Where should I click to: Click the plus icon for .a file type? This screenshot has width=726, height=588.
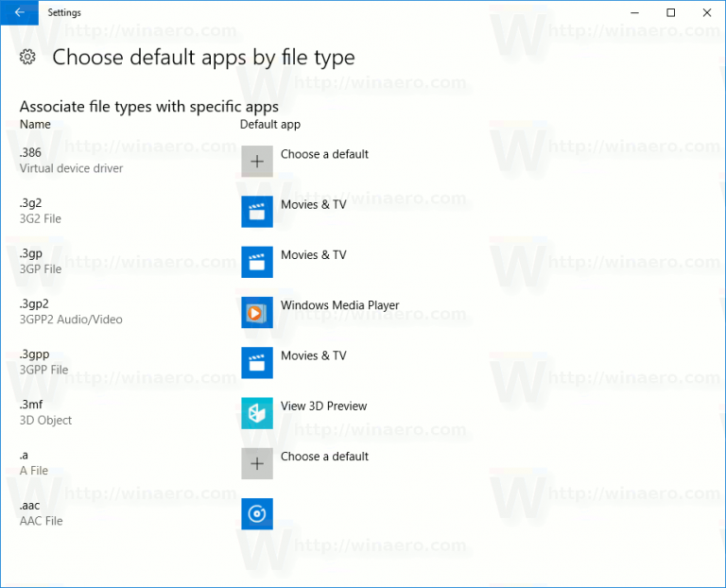click(x=257, y=463)
